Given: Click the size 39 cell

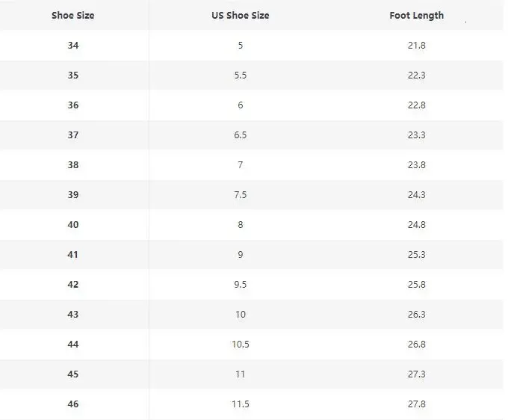Looking at the screenshot, I should coord(73,195).
